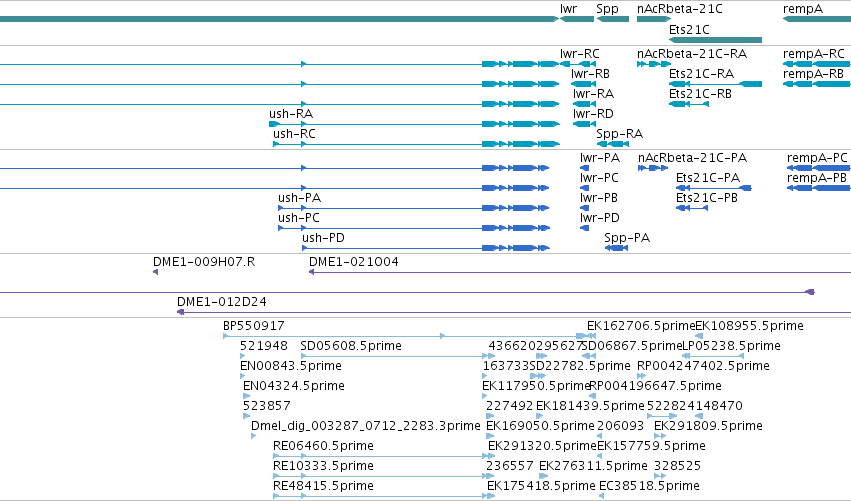The width and height of the screenshot is (851, 501).
Task: Click the lwr-PD protein label
Action: click(600, 218)
